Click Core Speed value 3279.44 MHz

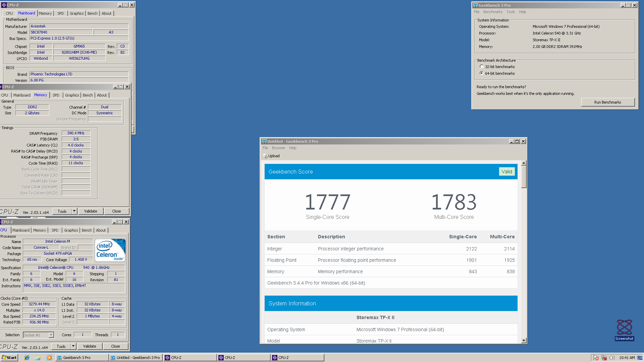[x=39, y=304]
